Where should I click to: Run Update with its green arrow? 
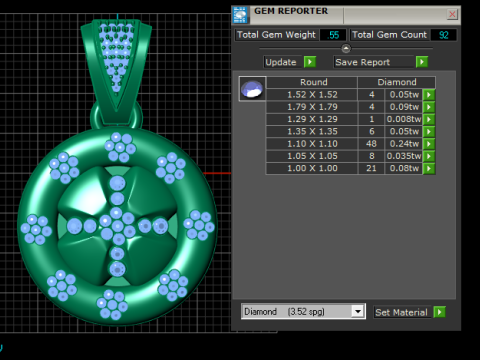[x=310, y=62]
